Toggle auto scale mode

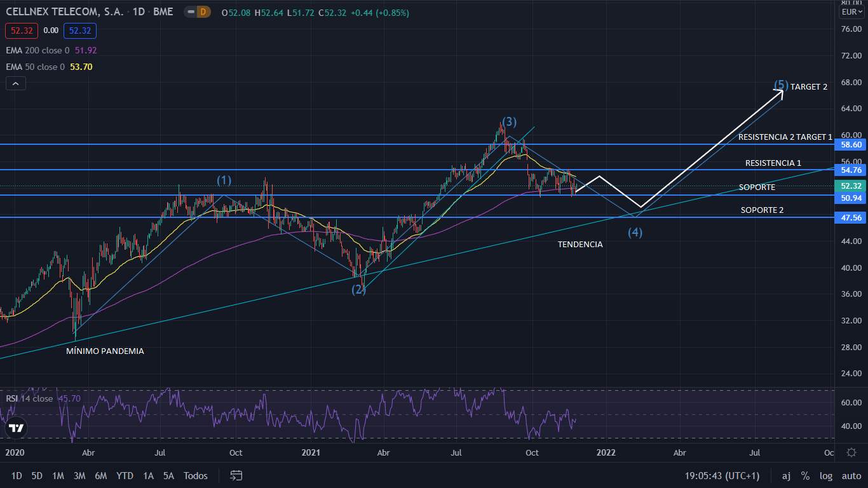[851, 475]
